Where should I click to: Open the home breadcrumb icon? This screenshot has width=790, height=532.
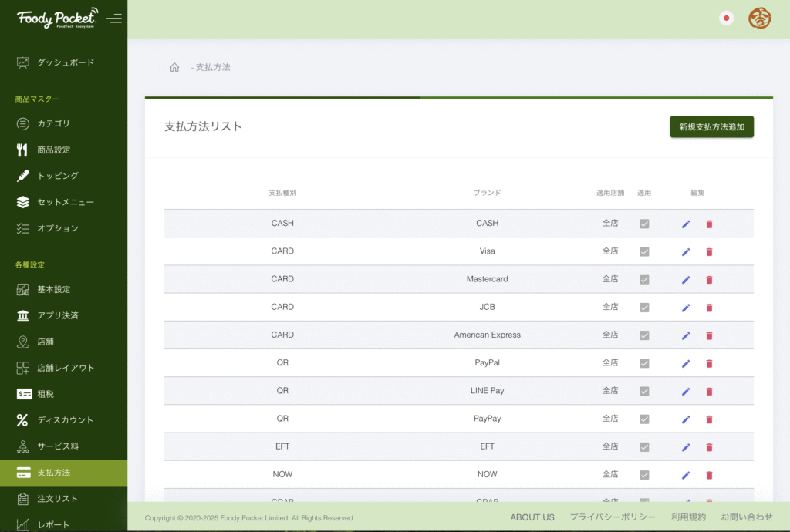(174, 68)
